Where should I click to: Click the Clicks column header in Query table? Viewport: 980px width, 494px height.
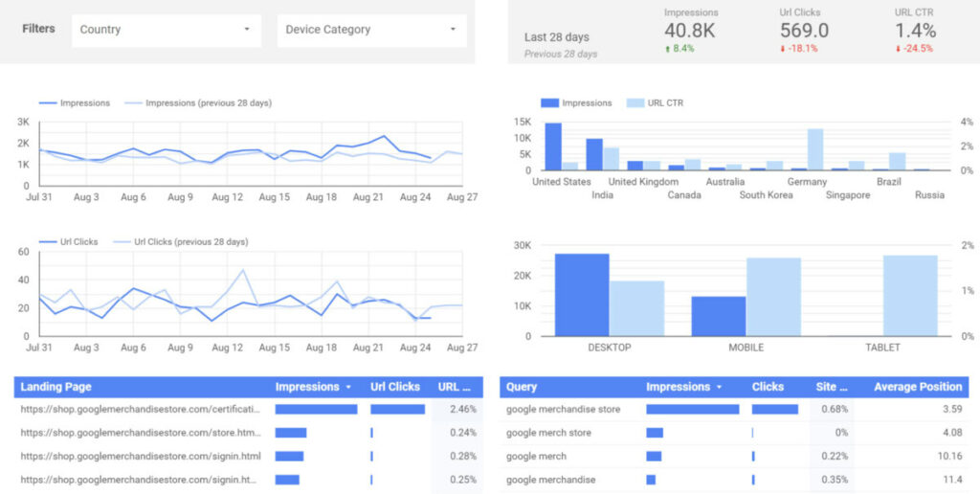[x=768, y=387]
